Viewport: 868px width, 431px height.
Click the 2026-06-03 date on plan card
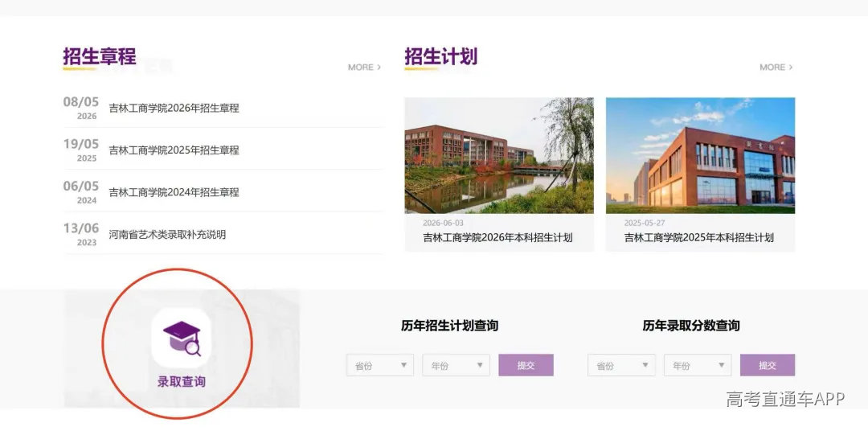[443, 223]
